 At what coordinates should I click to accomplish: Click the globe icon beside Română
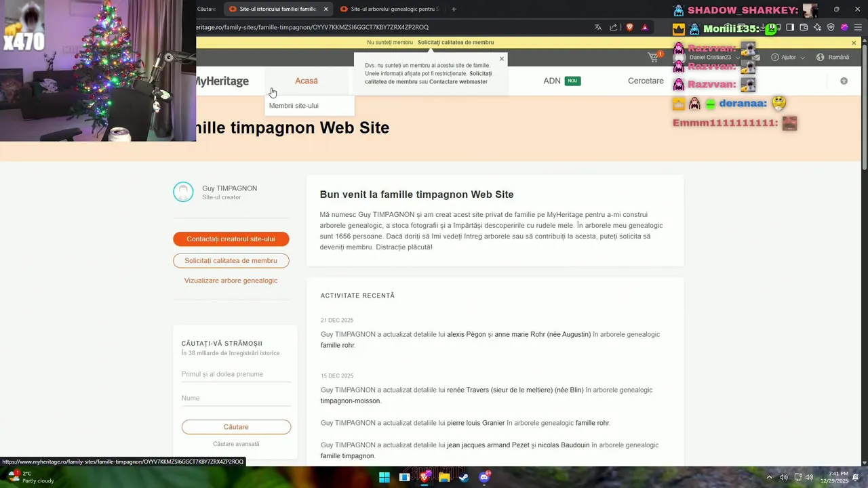coord(821,58)
